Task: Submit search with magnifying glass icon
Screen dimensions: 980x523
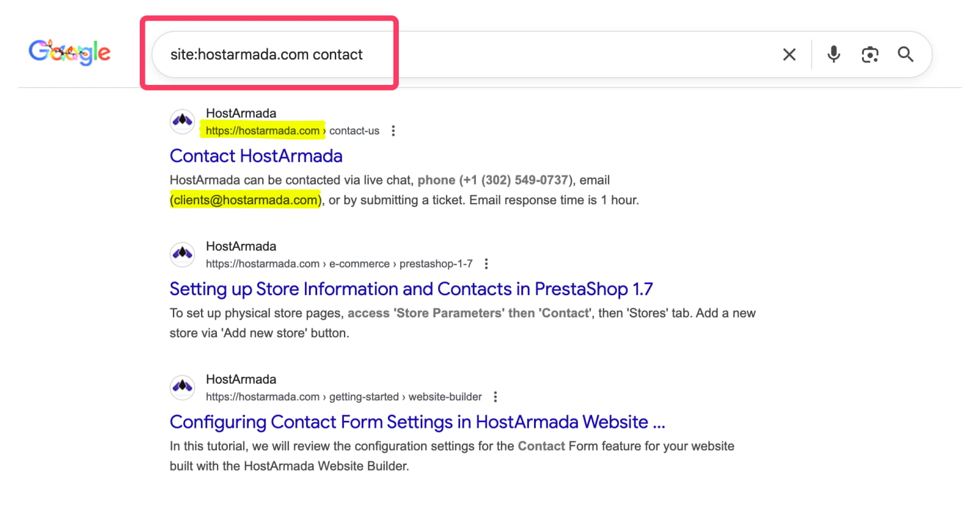Action: pyautogui.click(x=905, y=55)
